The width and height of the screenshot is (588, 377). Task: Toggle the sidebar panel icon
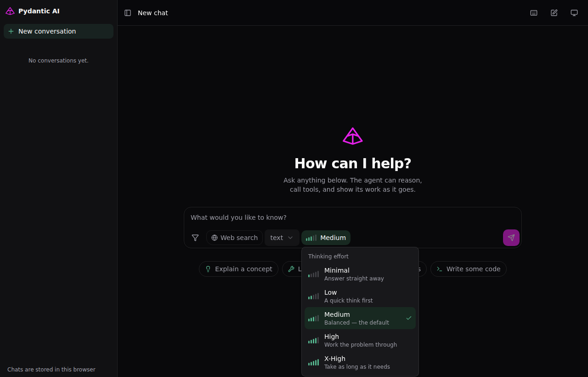pyautogui.click(x=128, y=13)
